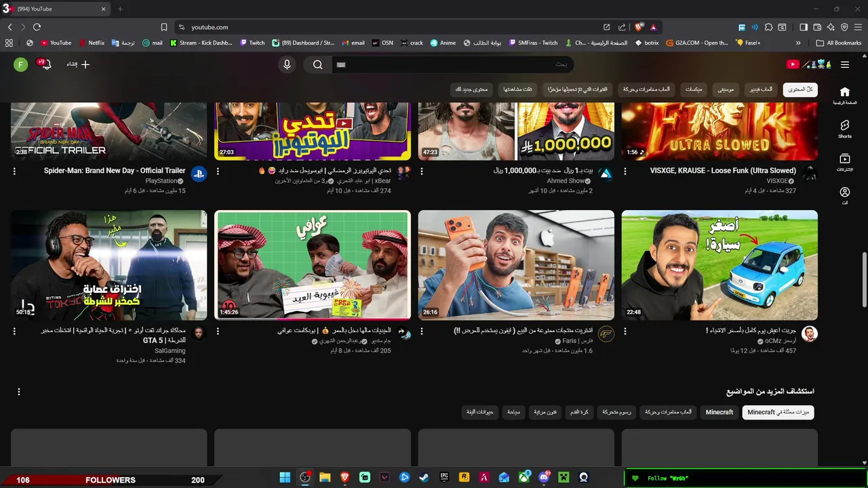Open the Anime bookmark
The image size is (868, 488).
click(443, 43)
